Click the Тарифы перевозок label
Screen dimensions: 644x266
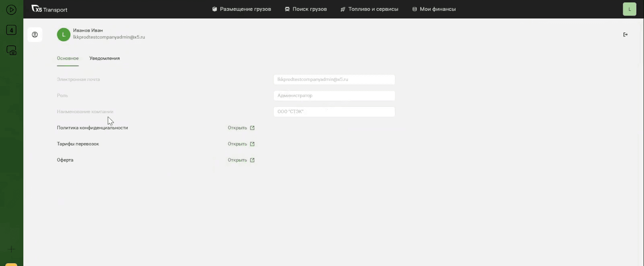point(78,144)
